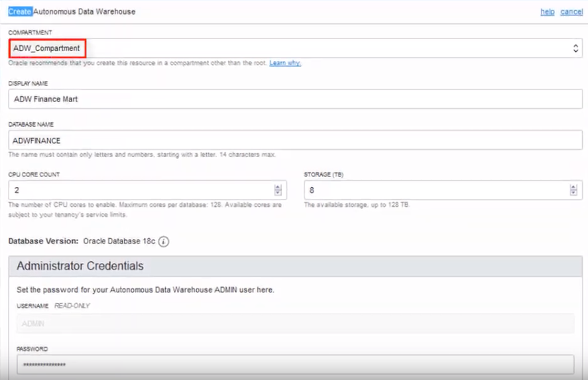Open the help link

point(547,12)
